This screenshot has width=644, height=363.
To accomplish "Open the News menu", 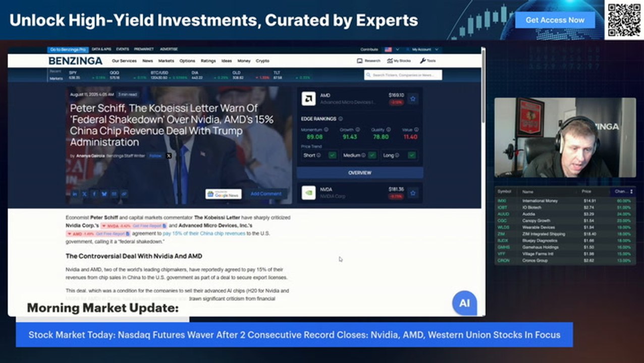I will [147, 61].
